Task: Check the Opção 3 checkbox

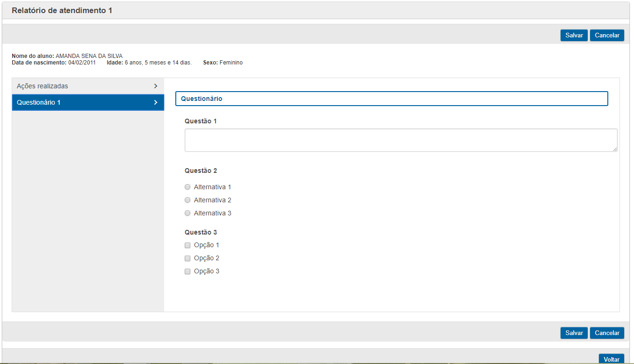Action: (x=187, y=271)
